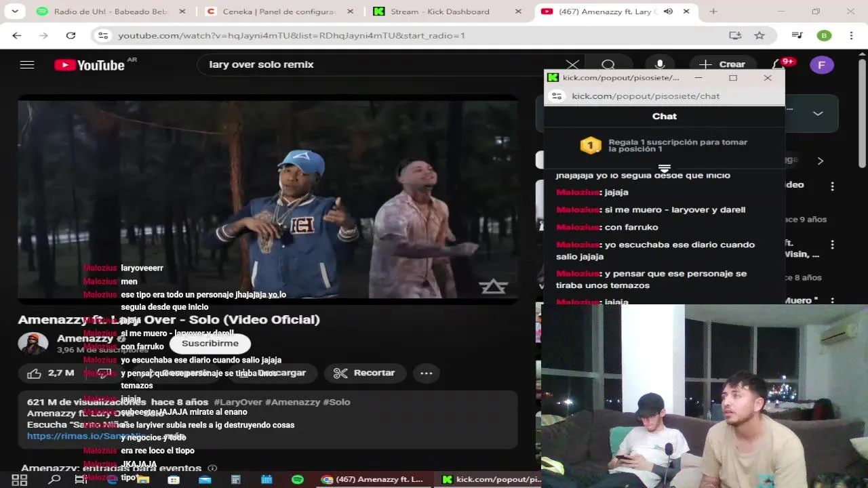Open Windows taskbar search
Image resolution: width=868 pixels, height=488 pixels.
54,480
